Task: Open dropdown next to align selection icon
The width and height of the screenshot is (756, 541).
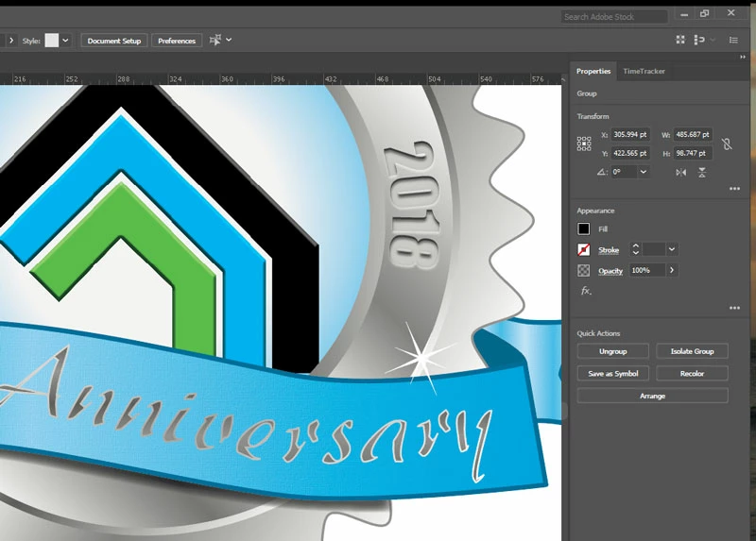Action: (x=229, y=40)
